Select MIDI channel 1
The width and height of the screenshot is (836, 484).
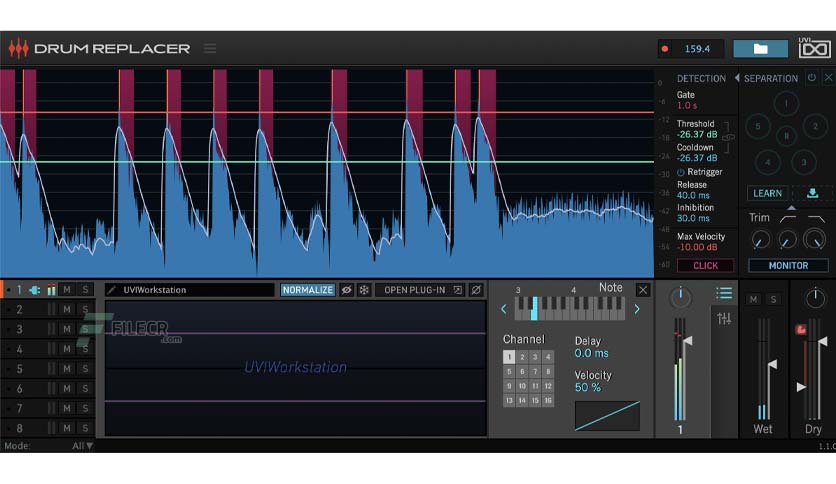509,357
